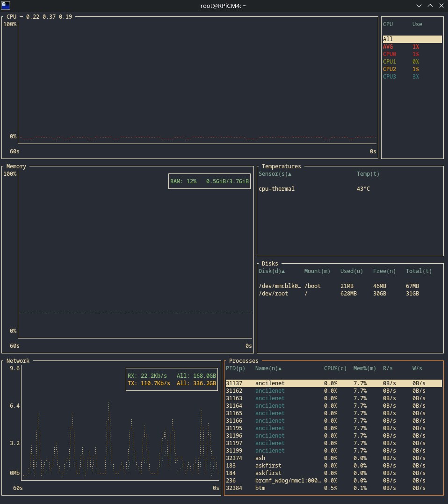
Task: Click the R/s column header in Processes
Action: click(x=388, y=368)
